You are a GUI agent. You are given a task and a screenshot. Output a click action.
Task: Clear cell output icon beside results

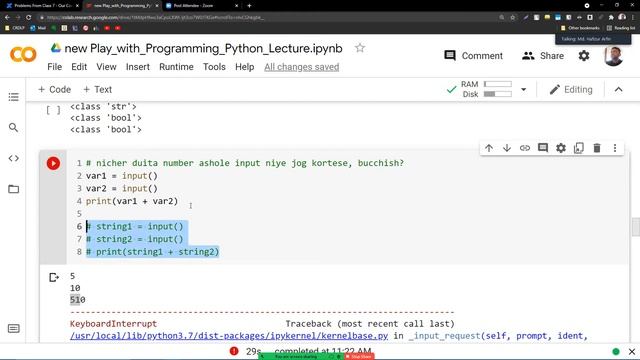(53, 278)
